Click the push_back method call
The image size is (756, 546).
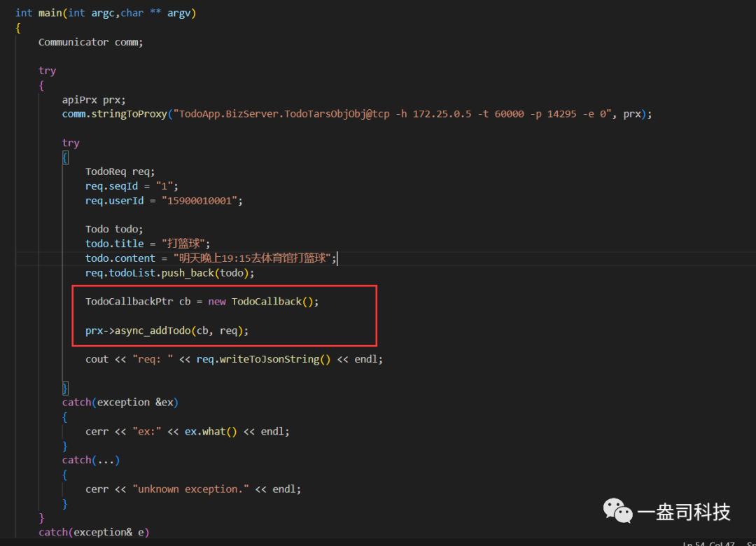(188, 273)
